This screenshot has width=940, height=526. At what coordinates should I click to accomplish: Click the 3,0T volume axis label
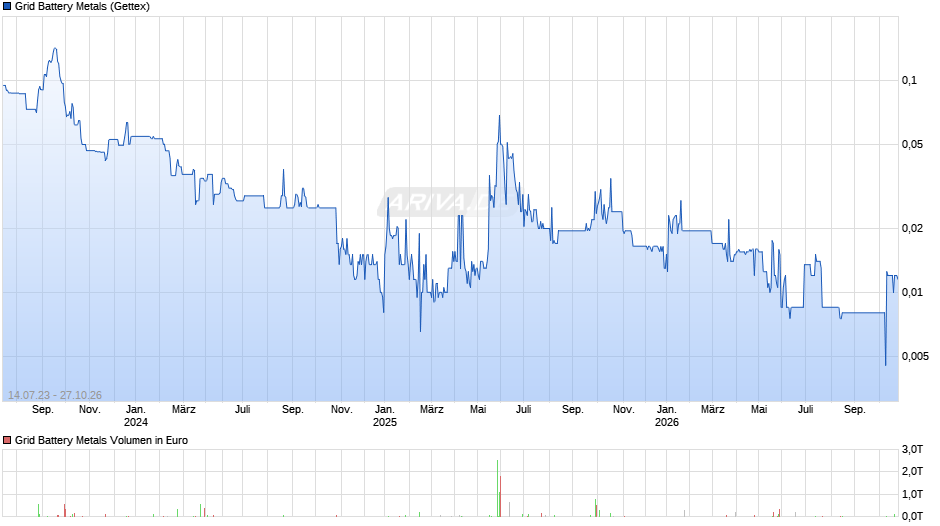click(912, 449)
